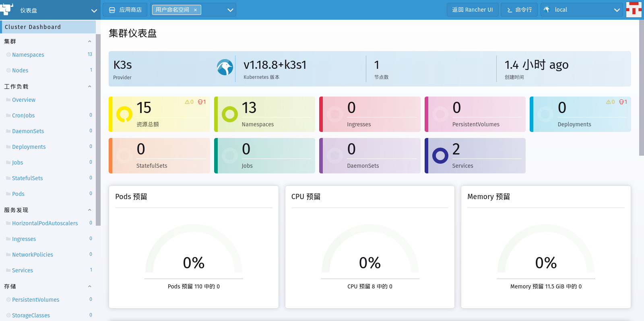
Task: Click the Rancher cow logo icon
Action: [7, 9]
